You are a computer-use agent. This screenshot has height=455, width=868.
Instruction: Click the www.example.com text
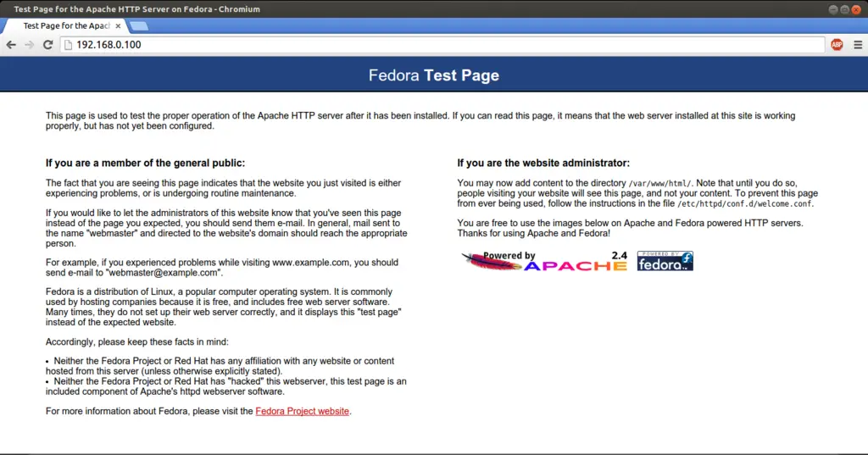[310, 263]
